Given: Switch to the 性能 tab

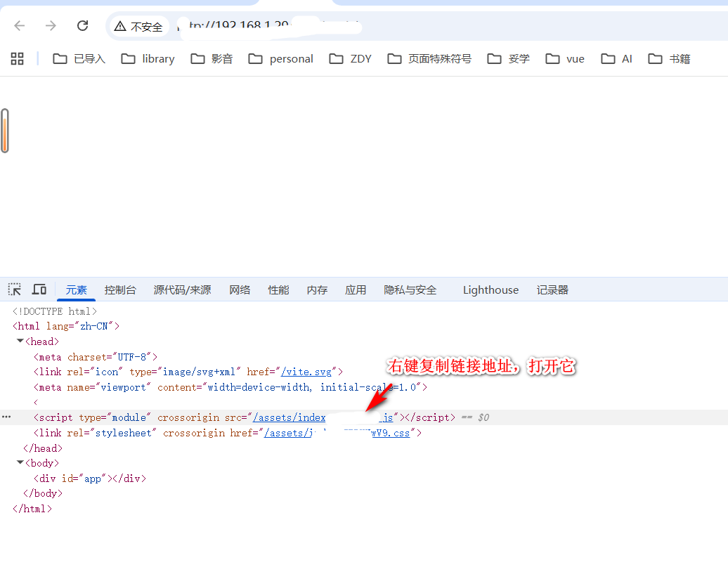Looking at the screenshot, I should click(278, 290).
